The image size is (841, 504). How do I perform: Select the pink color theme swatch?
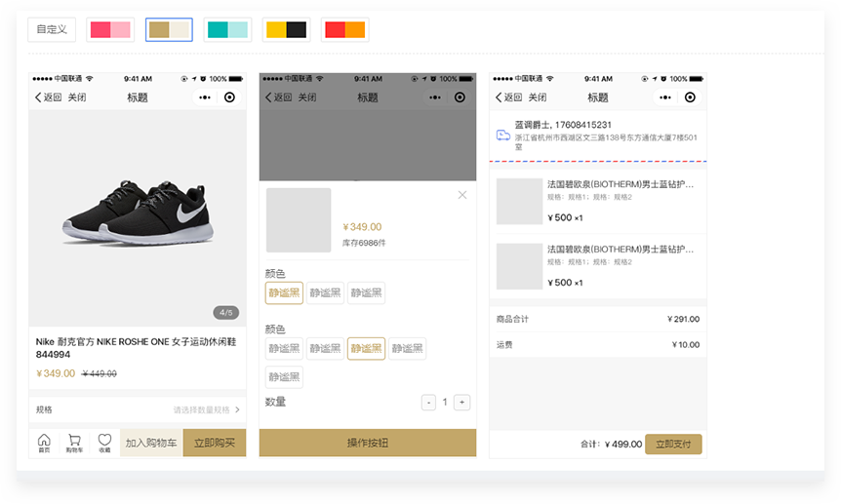pyautogui.click(x=110, y=30)
